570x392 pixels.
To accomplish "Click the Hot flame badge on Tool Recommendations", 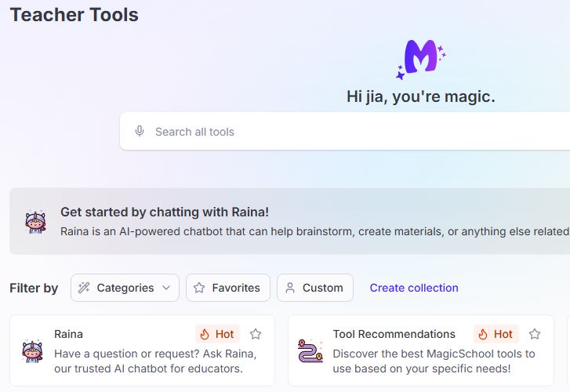I will 496,334.
